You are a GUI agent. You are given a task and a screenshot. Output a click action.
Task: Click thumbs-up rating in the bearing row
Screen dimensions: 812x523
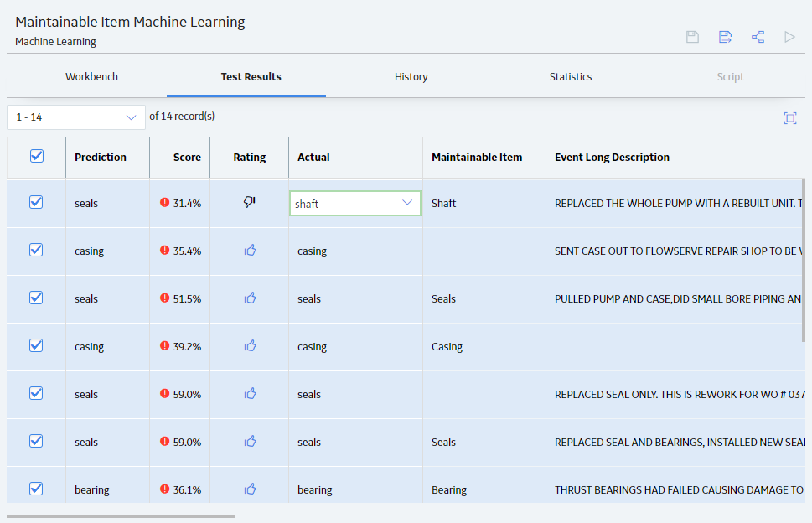pos(250,489)
